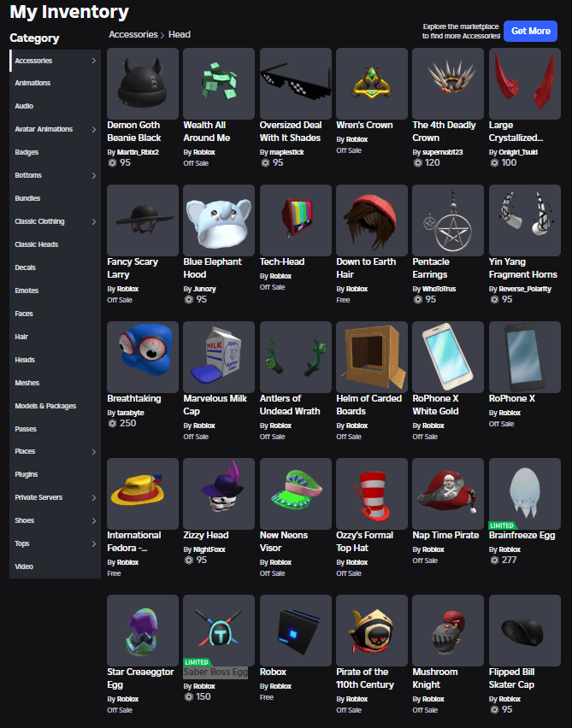Select the Audio category
The image size is (572, 728).
(24, 106)
